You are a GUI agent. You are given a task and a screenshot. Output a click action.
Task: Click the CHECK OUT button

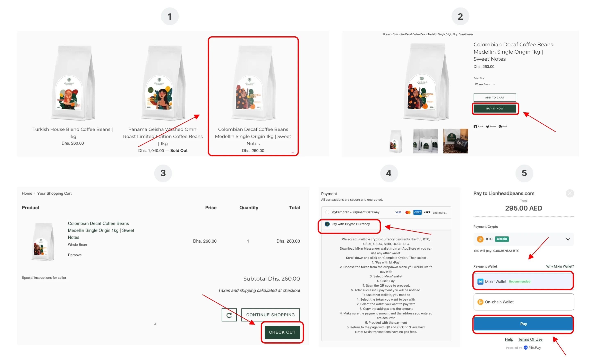point(282,332)
